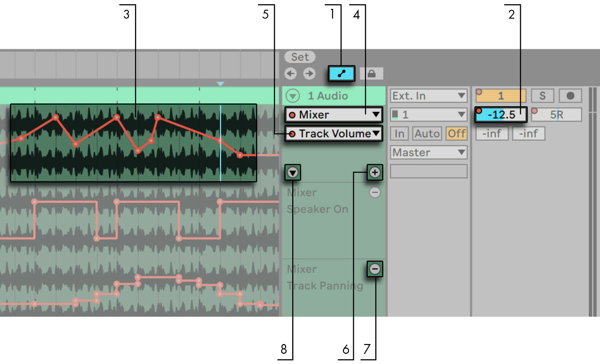Screen dimensions: 600x364
Task: Enable In monitoring
Action: [399, 133]
